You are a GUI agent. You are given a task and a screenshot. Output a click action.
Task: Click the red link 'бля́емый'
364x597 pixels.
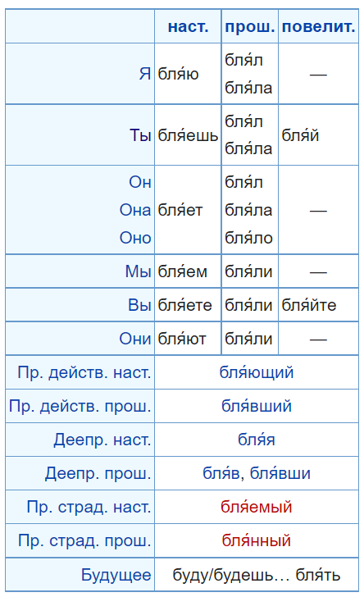point(257,507)
